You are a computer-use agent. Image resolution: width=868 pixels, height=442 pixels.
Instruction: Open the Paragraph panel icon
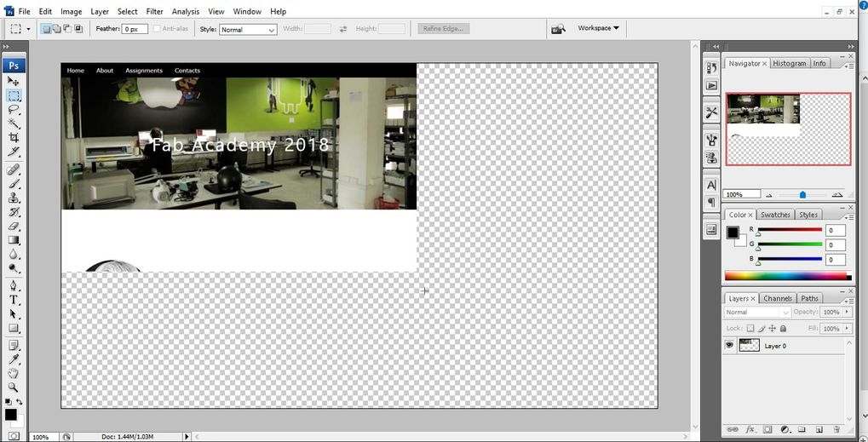pos(712,202)
